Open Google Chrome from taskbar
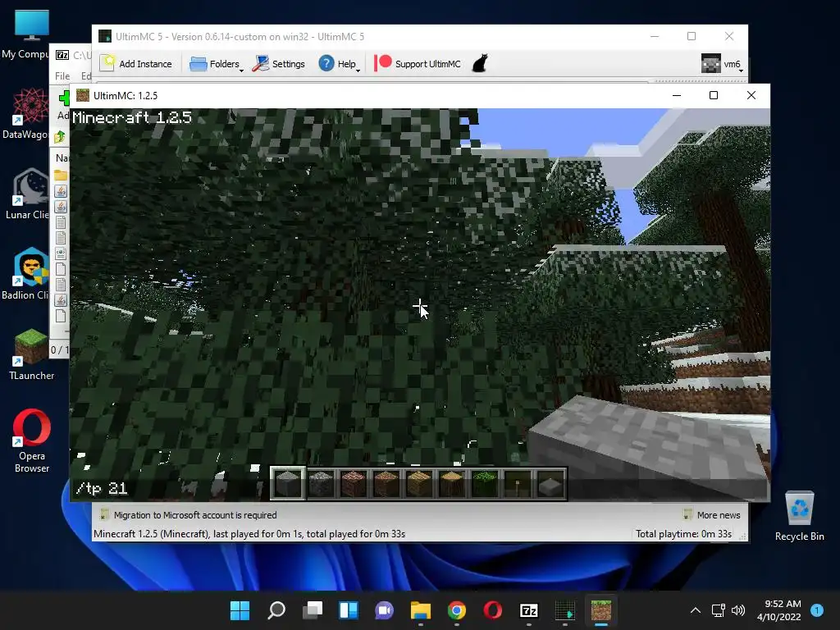 point(456,610)
